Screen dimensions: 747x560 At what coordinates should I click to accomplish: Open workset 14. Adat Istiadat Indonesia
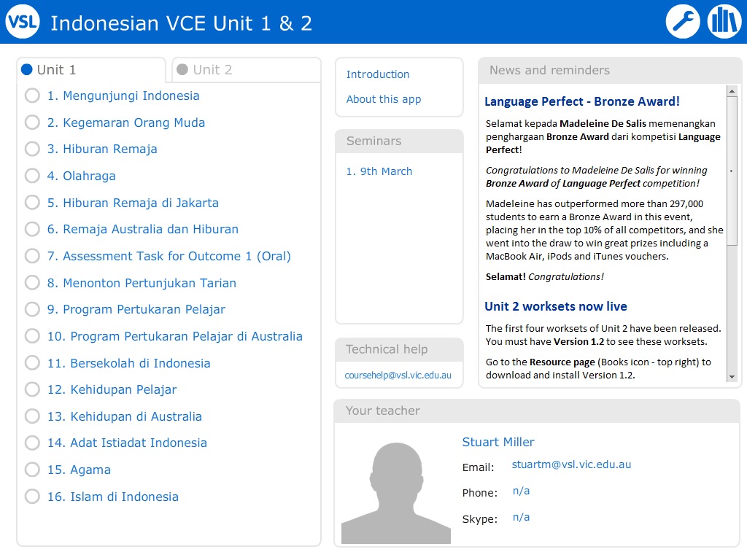pyautogui.click(x=127, y=443)
